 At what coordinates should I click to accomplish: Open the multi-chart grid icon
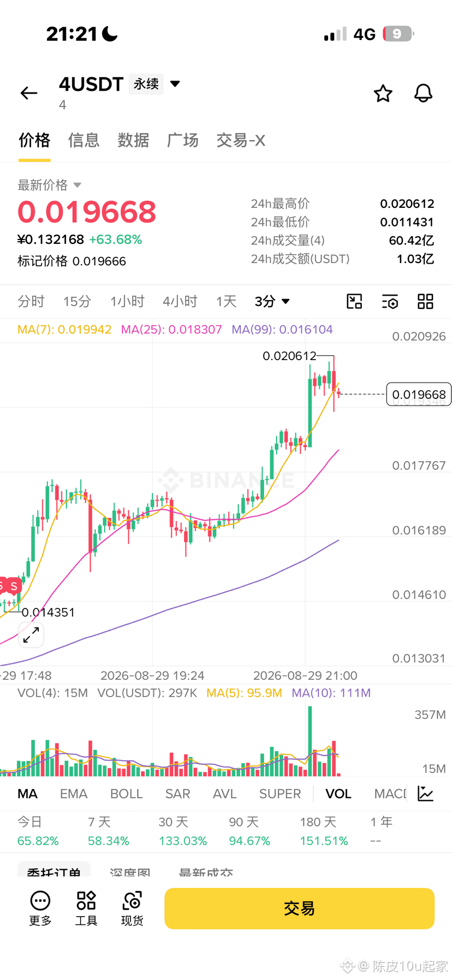coord(425,301)
